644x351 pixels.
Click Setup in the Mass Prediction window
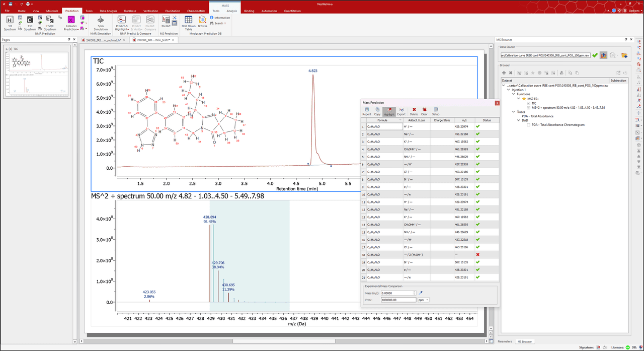pos(436,111)
